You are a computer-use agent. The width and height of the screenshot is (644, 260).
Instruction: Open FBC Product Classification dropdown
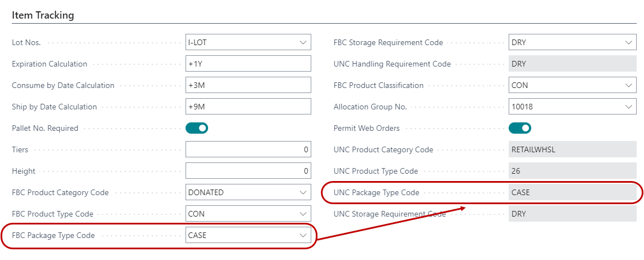coord(628,85)
